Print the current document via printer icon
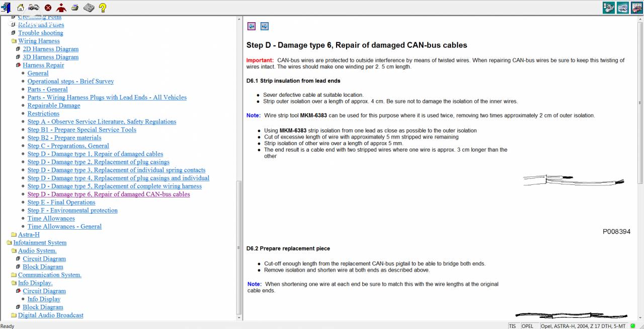The height and width of the screenshot is (329, 644). [x=74, y=8]
